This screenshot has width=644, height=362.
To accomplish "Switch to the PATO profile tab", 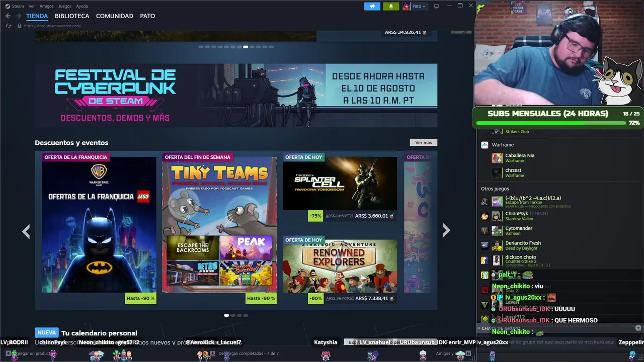I will point(147,16).
